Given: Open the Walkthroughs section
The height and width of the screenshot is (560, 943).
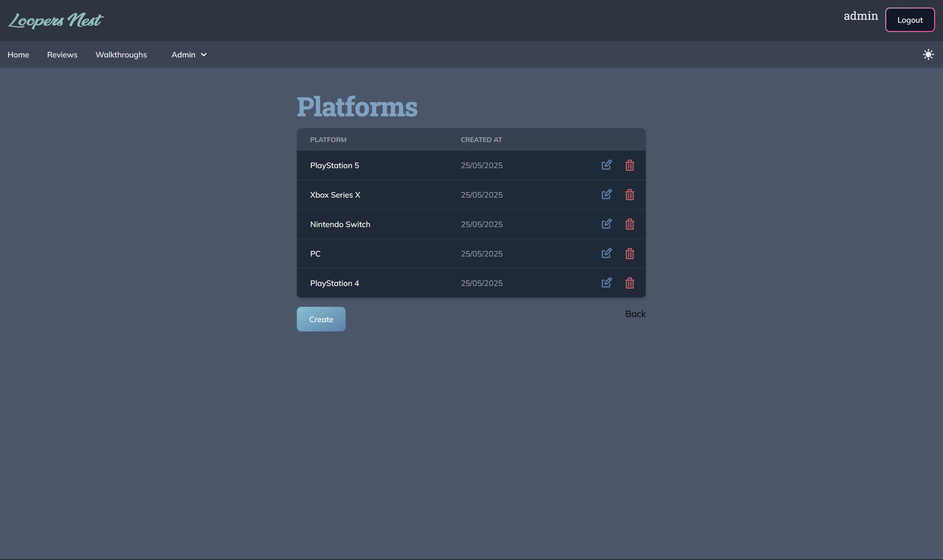Looking at the screenshot, I should 121,54.
